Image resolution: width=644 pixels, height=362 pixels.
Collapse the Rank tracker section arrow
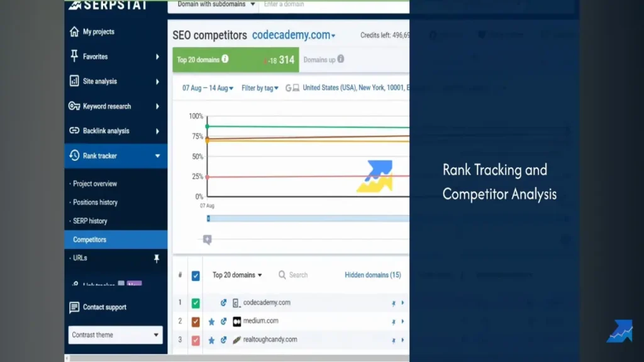[x=157, y=156]
